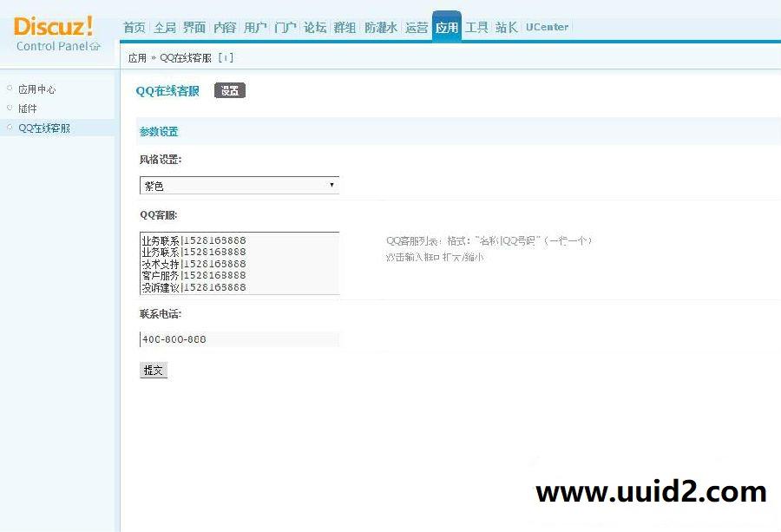Image resolution: width=781 pixels, height=532 pixels.
Task: Open the 用户 management menu
Action: [254, 27]
